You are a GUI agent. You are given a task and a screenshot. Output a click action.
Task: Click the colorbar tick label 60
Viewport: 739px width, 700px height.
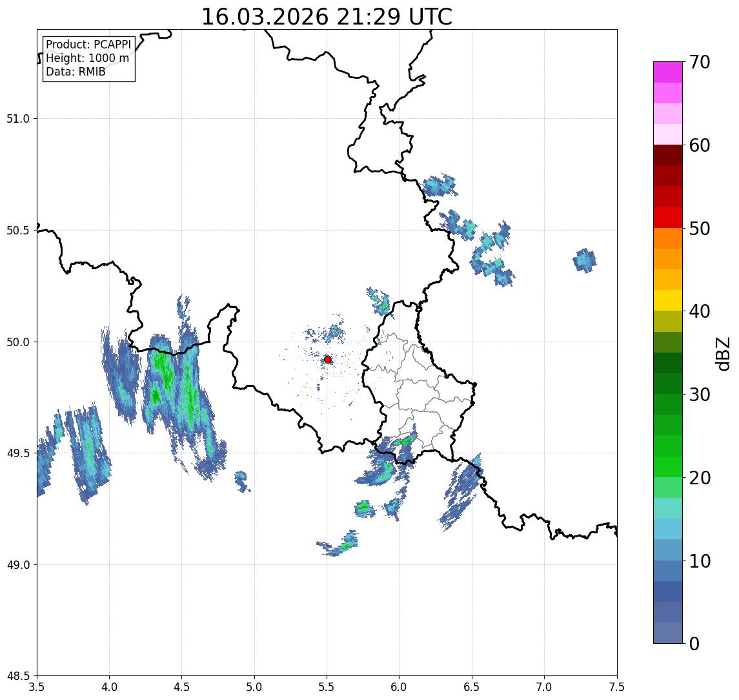[700, 146]
